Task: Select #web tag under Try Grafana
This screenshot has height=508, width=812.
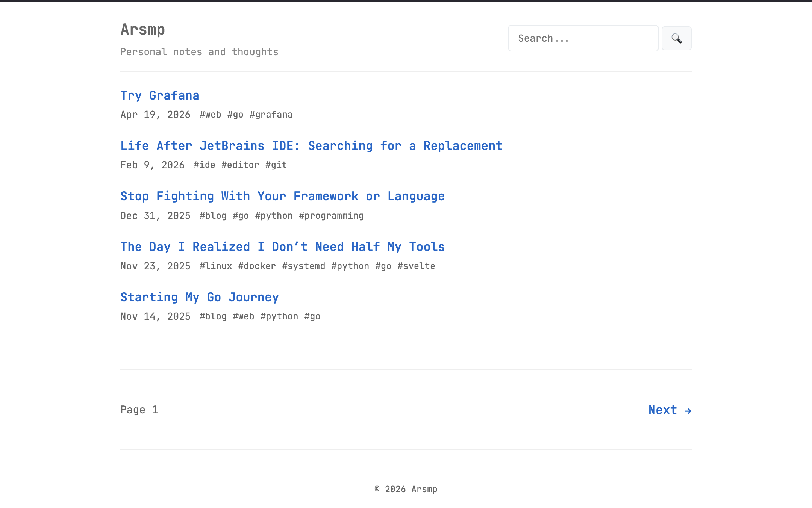Action: click(210, 115)
